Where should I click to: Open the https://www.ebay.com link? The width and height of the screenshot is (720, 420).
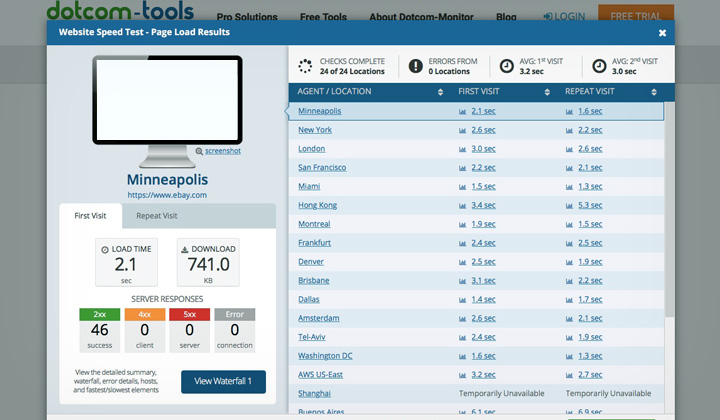coord(167,195)
